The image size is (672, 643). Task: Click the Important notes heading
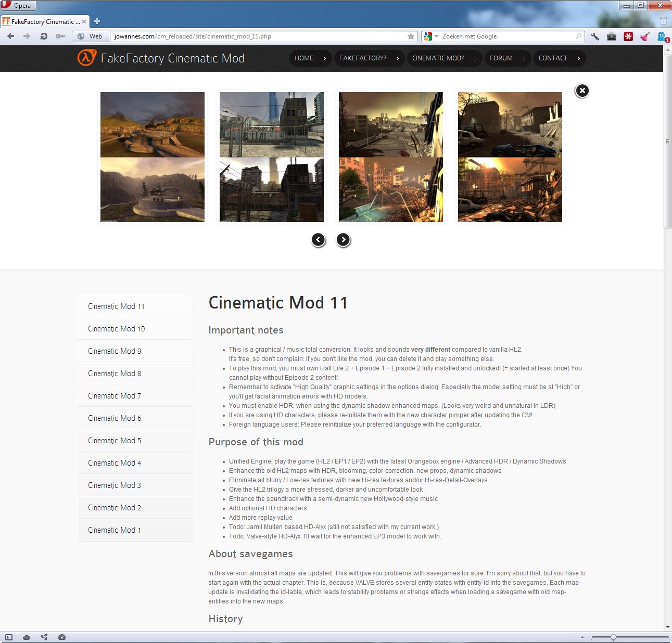point(246,330)
